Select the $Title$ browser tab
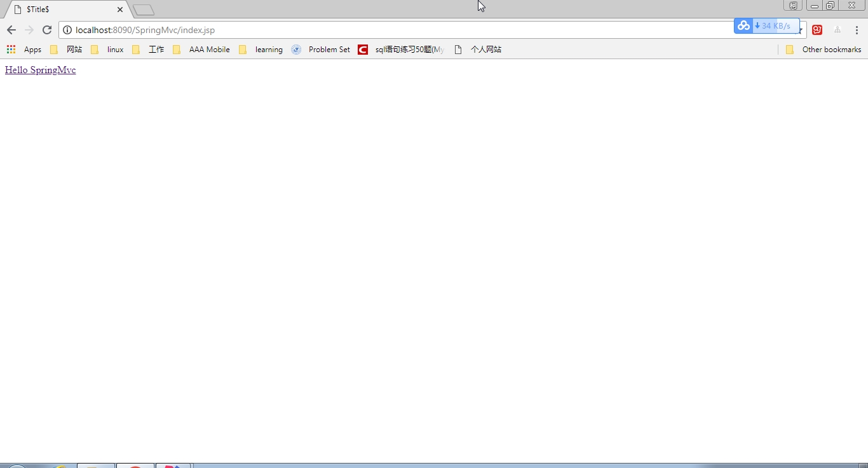The height and width of the screenshot is (468, 868). click(69, 10)
